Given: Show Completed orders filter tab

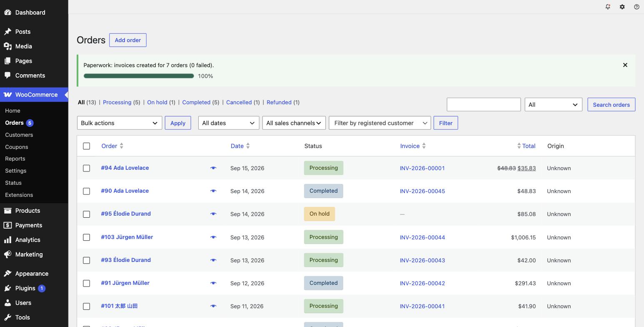Looking at the screenshot, I should 196,102.
